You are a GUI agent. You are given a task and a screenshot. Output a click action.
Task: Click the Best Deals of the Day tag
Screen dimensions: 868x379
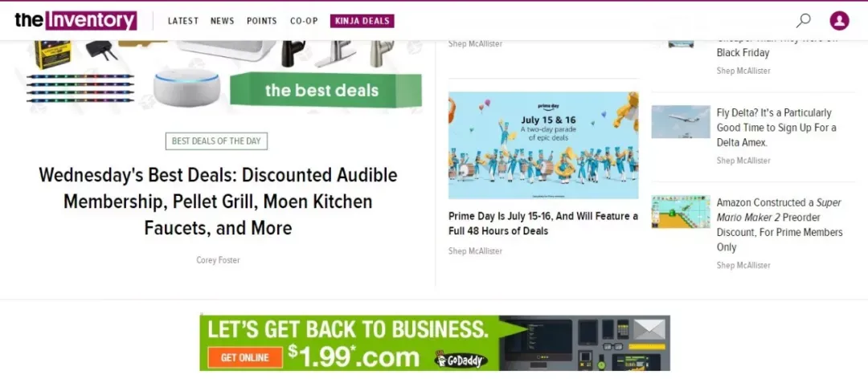coord(216,141)
